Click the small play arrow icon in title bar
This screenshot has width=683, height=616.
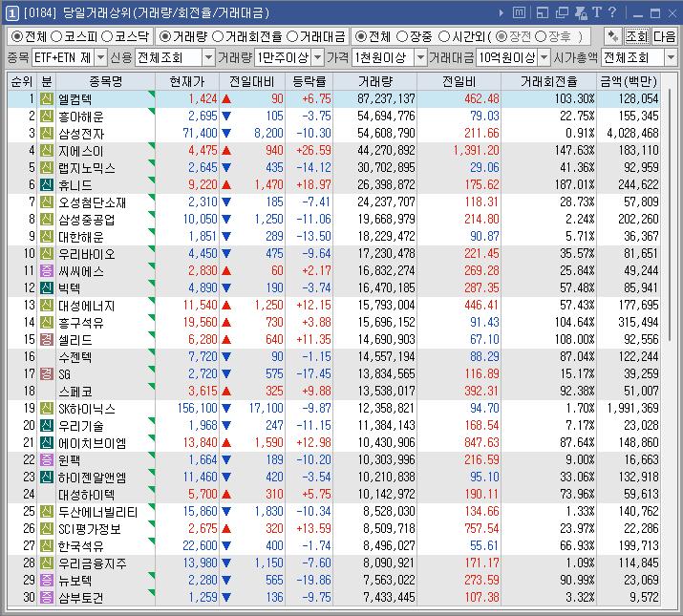502,13
